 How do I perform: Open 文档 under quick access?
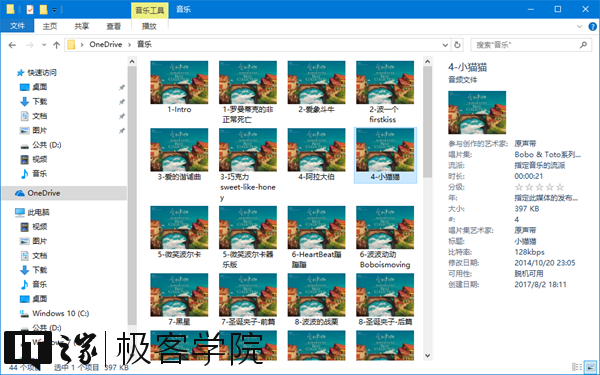point(39,116)
